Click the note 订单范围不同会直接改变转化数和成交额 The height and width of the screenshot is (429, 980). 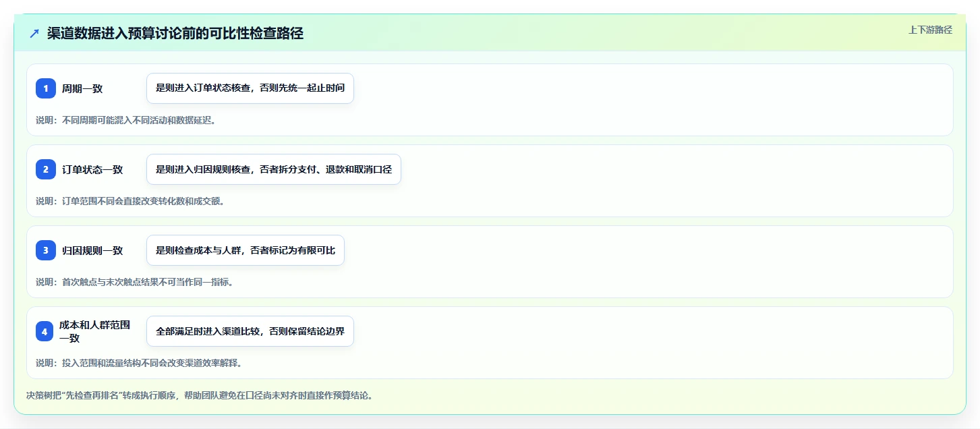[x=130, y=201]
